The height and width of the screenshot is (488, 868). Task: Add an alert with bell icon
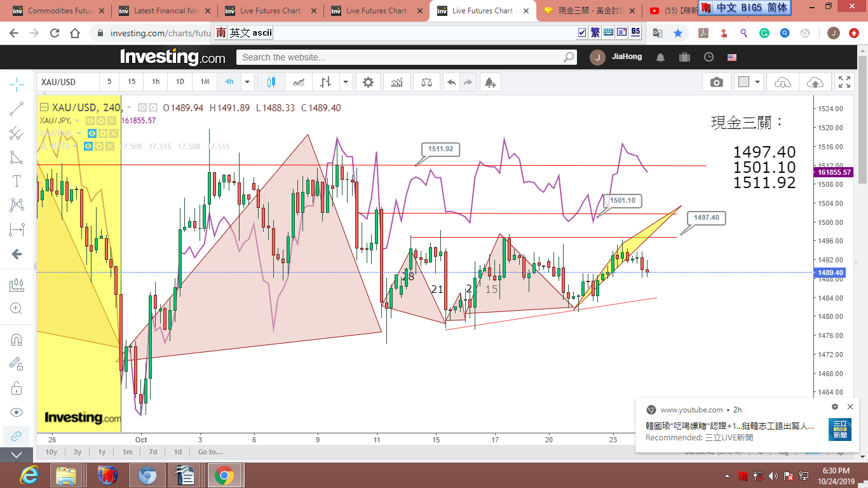point(489,82)
